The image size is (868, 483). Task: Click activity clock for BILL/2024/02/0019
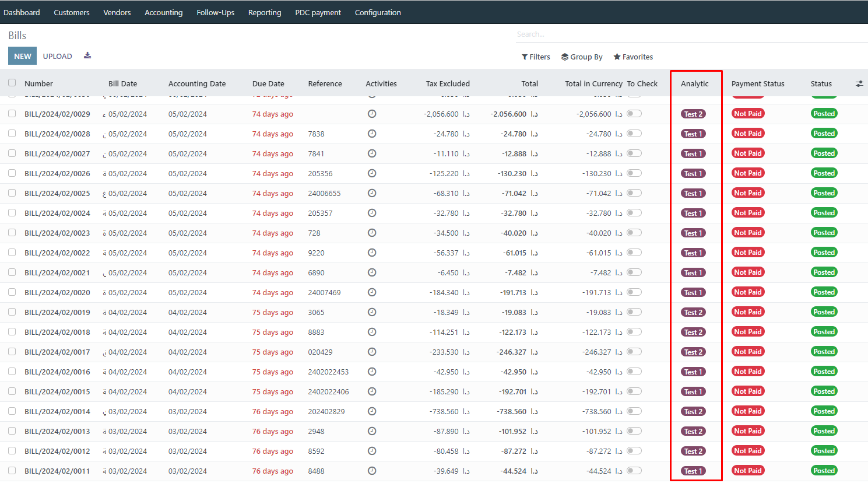(372, 312)
